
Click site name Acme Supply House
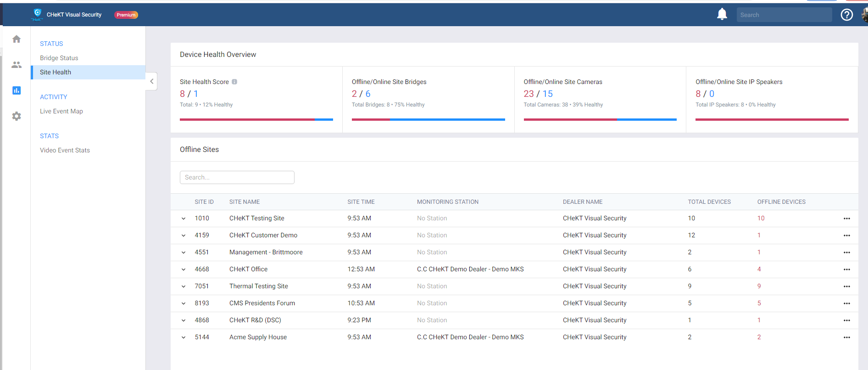click(258, 337)
